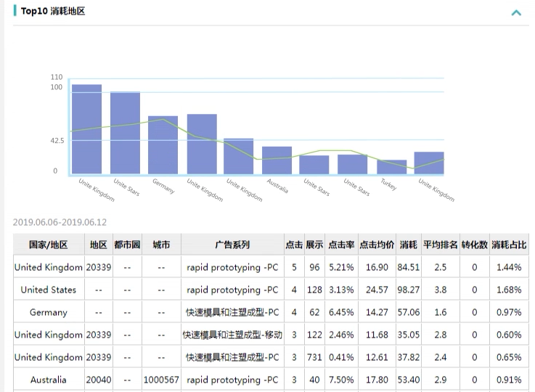Click the 0.41% click rate cell
The height and width of the screenshot is (392, 535).
(x=341, y=357)
